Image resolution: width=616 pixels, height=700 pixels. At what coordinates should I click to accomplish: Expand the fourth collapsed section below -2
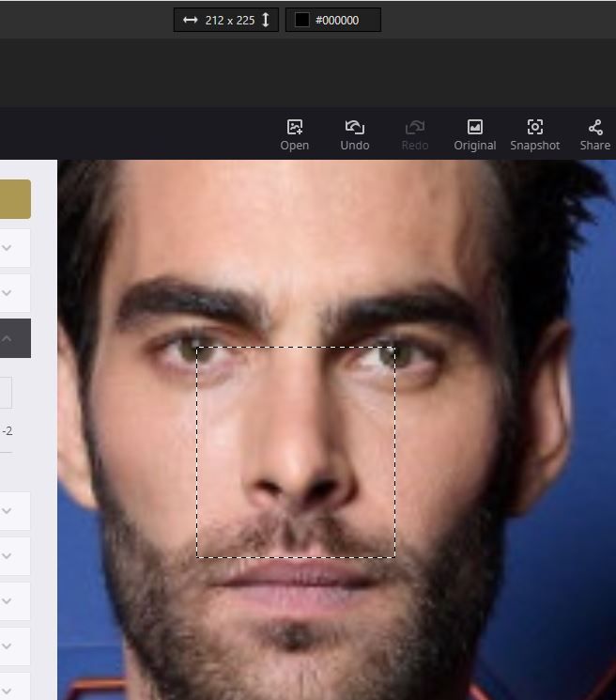(x=8, y=646)
